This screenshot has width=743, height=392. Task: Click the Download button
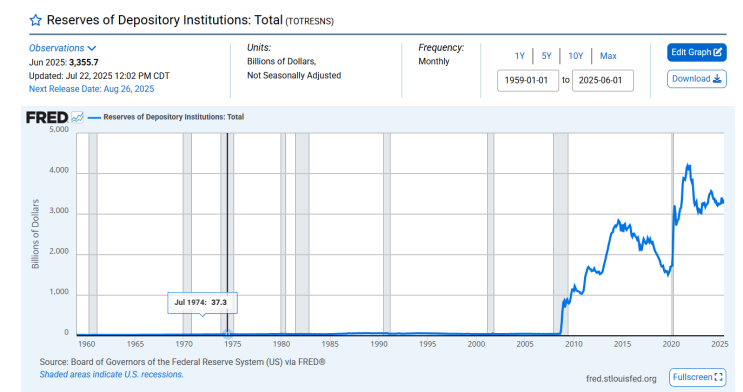click(x=696, y=79)
